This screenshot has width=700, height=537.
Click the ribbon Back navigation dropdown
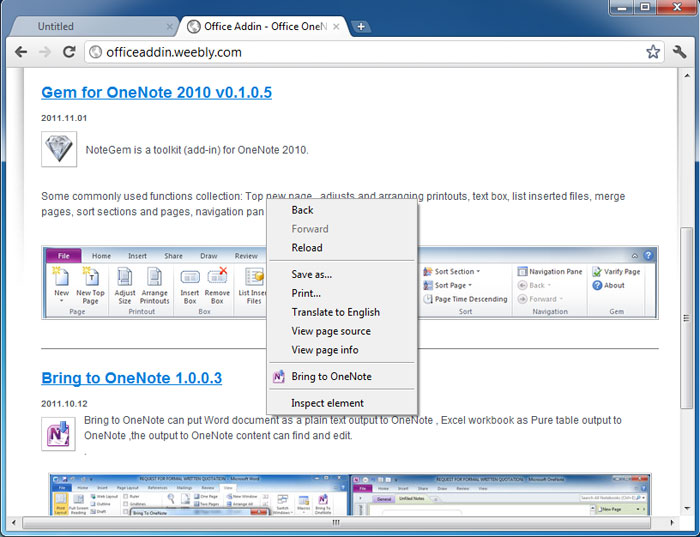[x=534, y=285]
